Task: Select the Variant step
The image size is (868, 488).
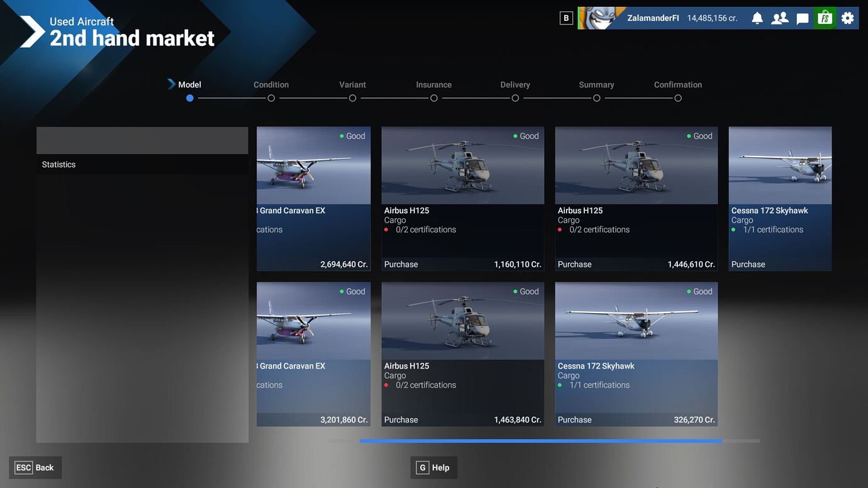Action: (352, 84)
